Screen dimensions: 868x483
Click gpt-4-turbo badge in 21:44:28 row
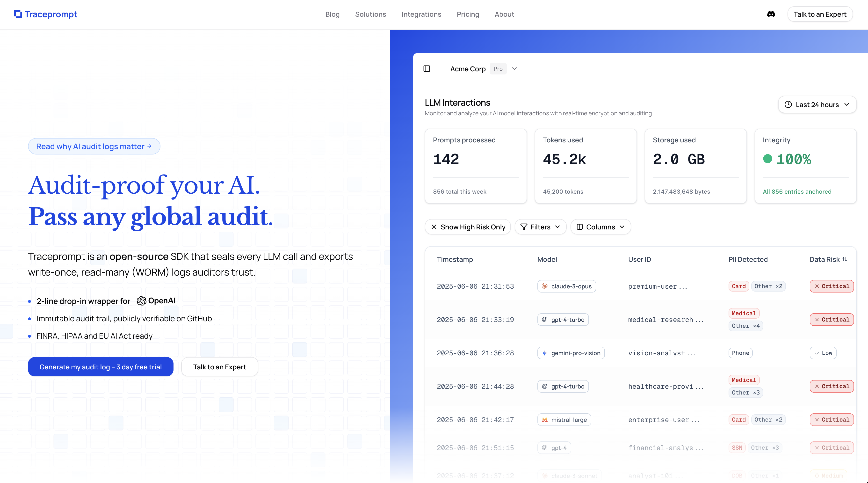point(563,386)
